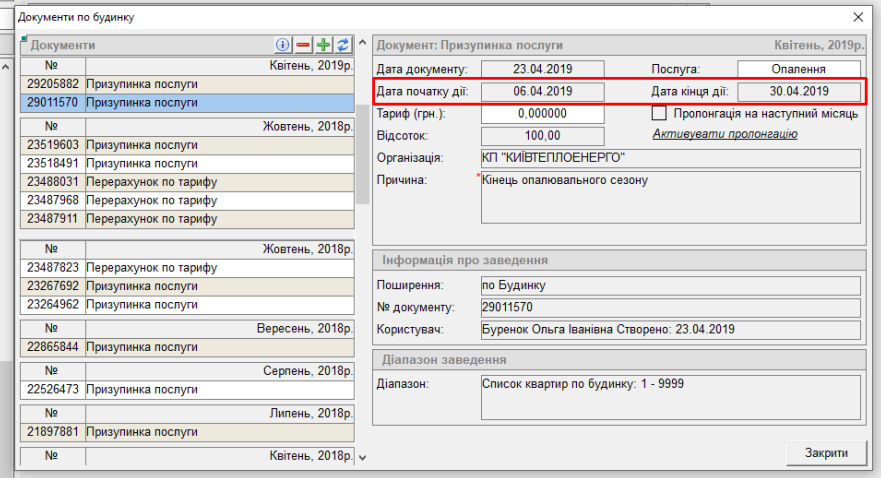Click the Тариф (грн.) input field
The image size is (881, 478).
[543, 114]
